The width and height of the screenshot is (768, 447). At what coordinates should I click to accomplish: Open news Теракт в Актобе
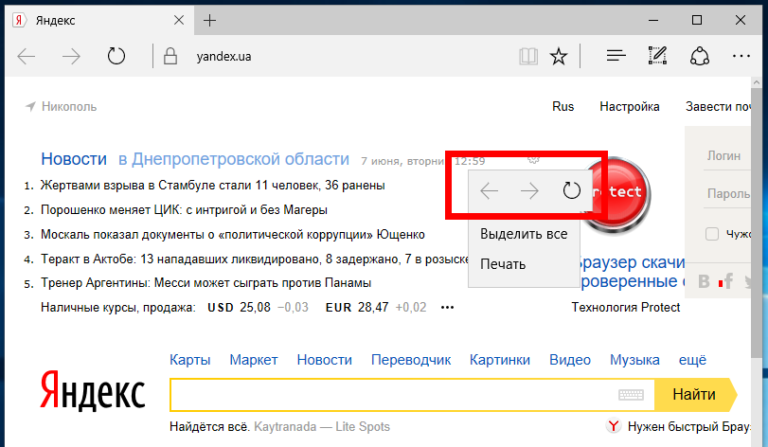[255, 259]
